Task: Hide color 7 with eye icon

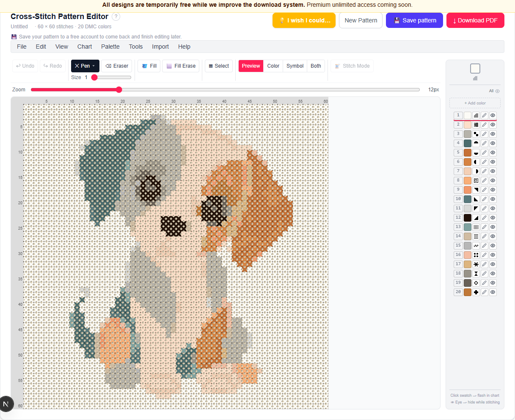Action: click(493, 171)
